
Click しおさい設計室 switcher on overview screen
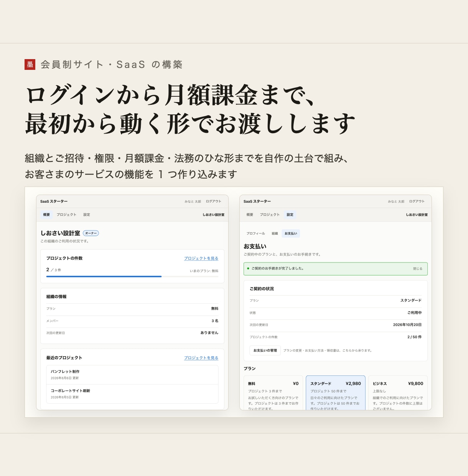[213, 215]
